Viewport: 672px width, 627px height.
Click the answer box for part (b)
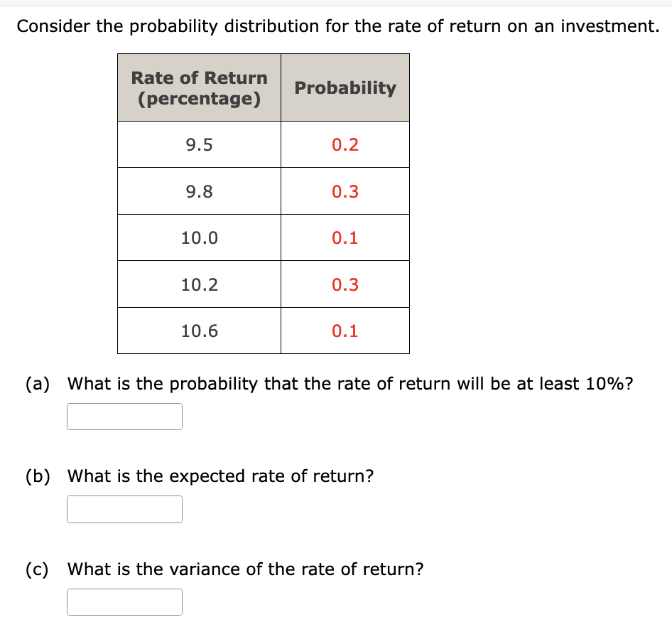point(124,508)
